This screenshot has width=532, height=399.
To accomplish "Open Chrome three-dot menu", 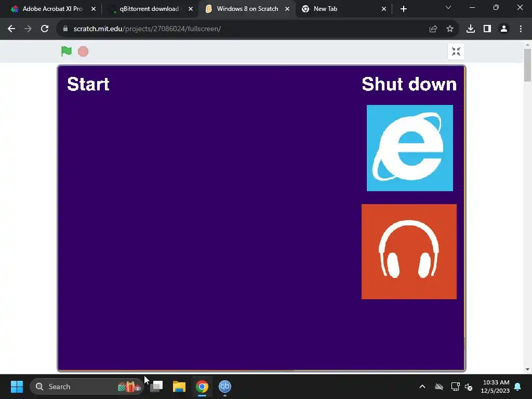I will 521,29.
